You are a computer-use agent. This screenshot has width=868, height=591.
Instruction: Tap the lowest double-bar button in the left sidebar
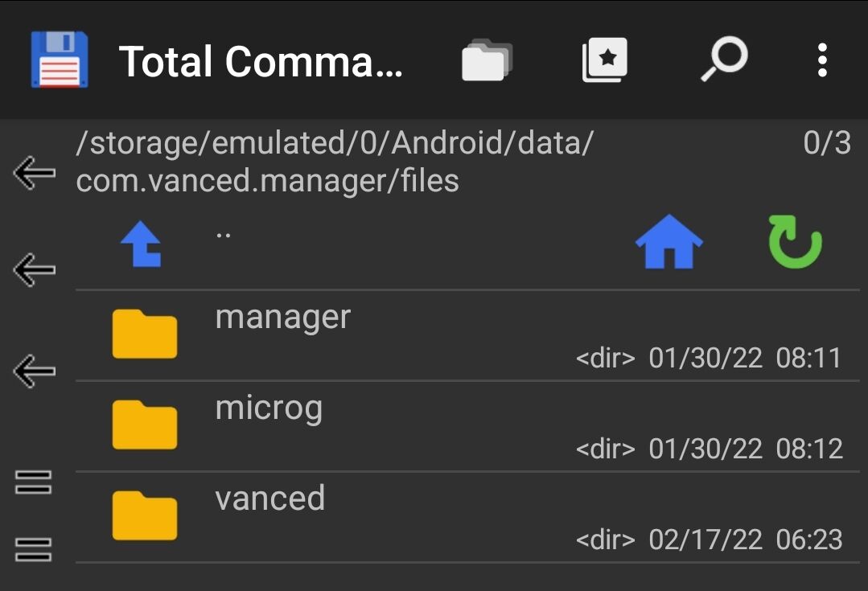click(33, 549)
